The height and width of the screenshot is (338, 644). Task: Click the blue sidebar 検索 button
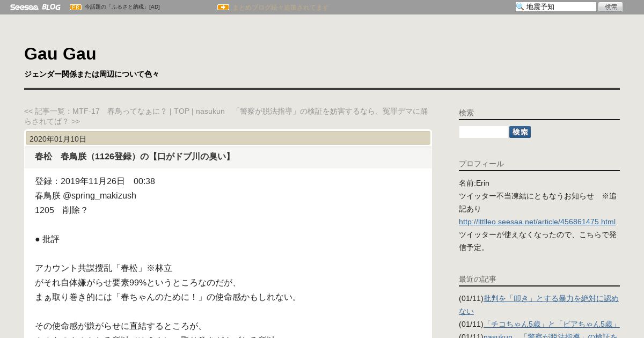[520, 132]
